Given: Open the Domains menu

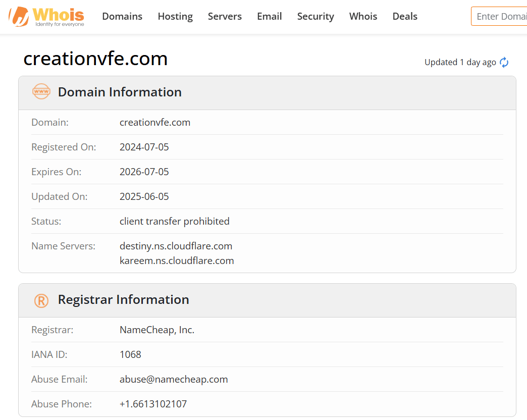Looking at the screenshot, I should pos(122,16).
